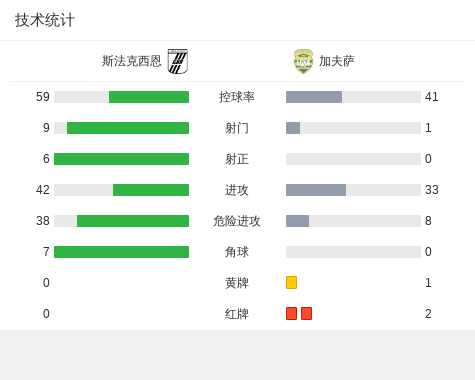Click the yellow card icon for 加夫萨

291,283
